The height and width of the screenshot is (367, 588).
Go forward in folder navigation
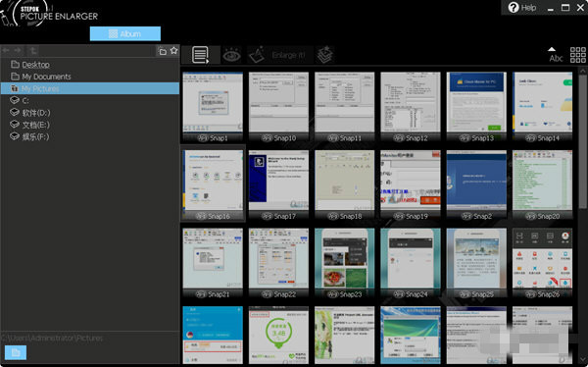(18, 50)
